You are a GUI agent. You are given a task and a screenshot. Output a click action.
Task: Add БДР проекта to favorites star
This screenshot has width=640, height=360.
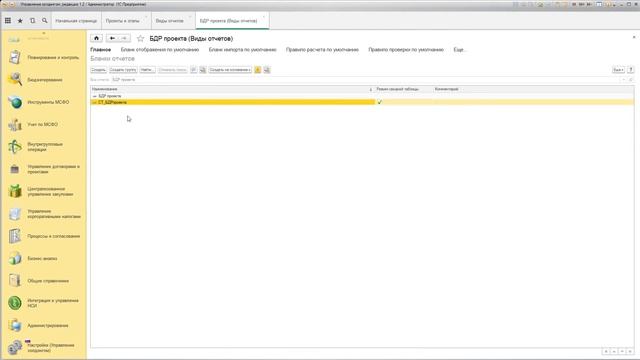[x=140, y=38]
